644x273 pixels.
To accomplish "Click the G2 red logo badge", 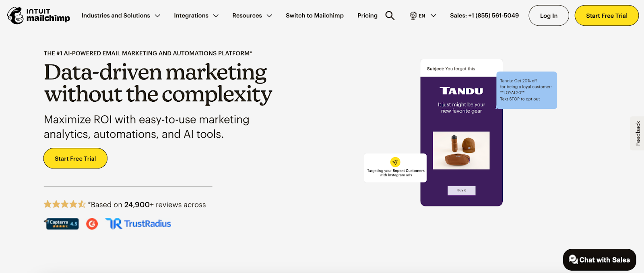I will [92, 224].
